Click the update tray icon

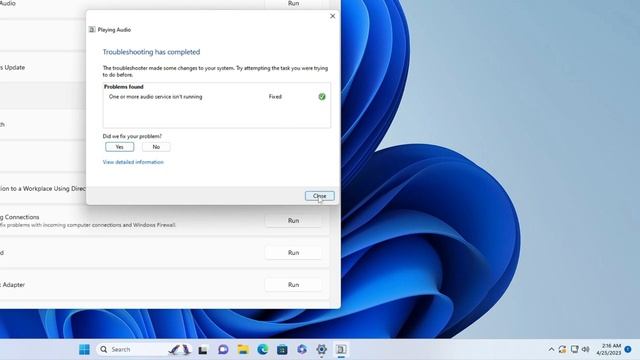click(562, 349)
